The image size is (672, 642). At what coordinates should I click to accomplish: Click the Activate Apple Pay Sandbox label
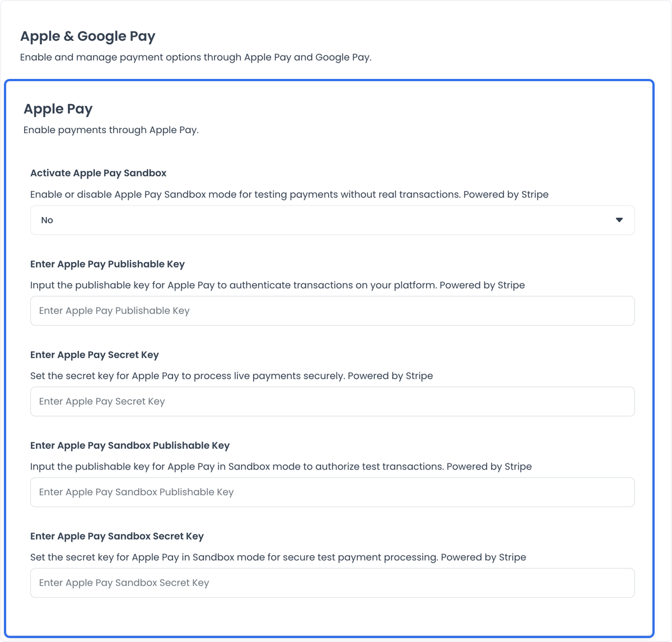coord(99,173)
